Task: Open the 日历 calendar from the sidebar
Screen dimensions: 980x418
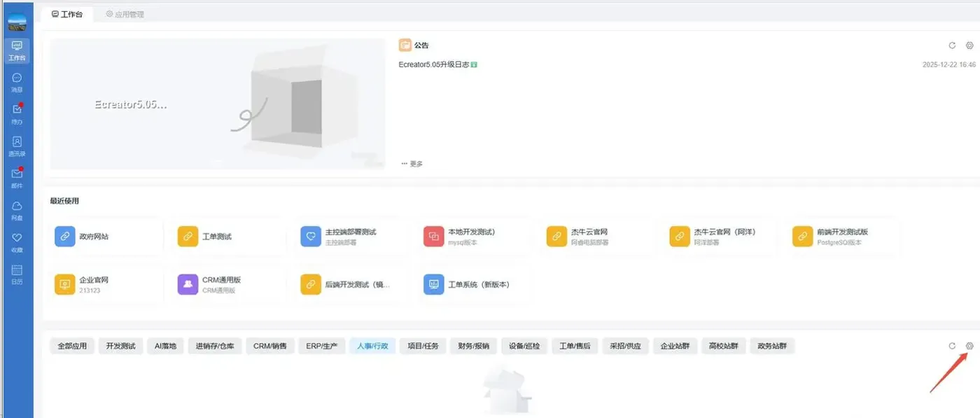Action: (x=16, y=273)
